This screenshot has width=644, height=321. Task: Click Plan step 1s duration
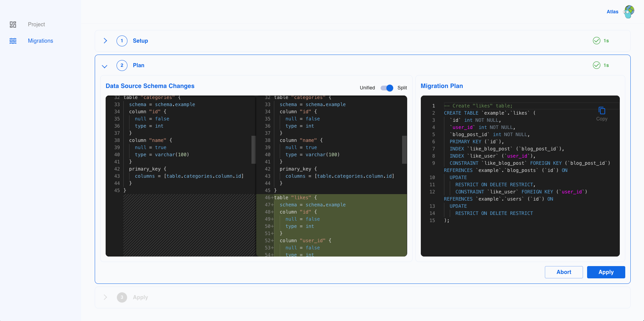click(606, 65)
